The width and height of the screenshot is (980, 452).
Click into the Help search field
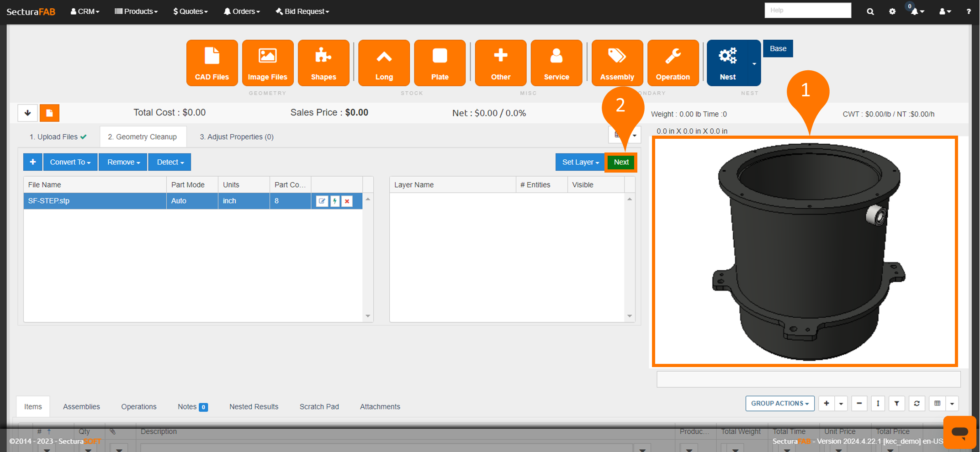point(807,10)
